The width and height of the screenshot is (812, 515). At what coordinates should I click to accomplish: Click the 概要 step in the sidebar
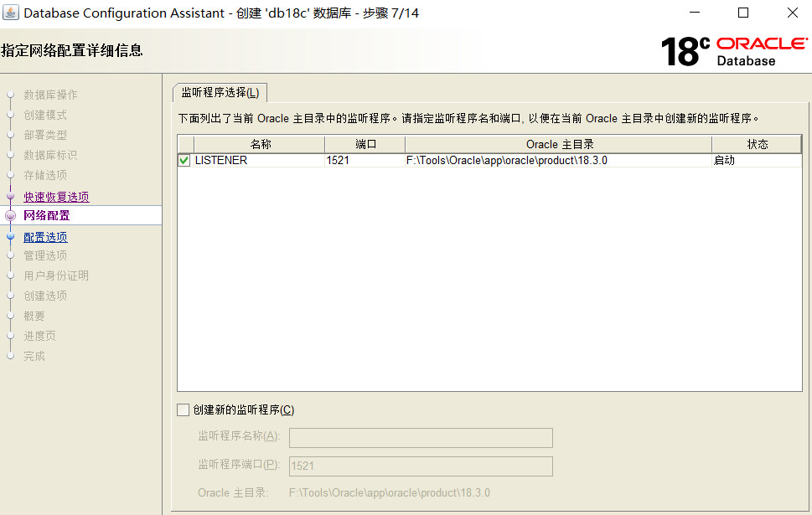click(x=34, y=317)
